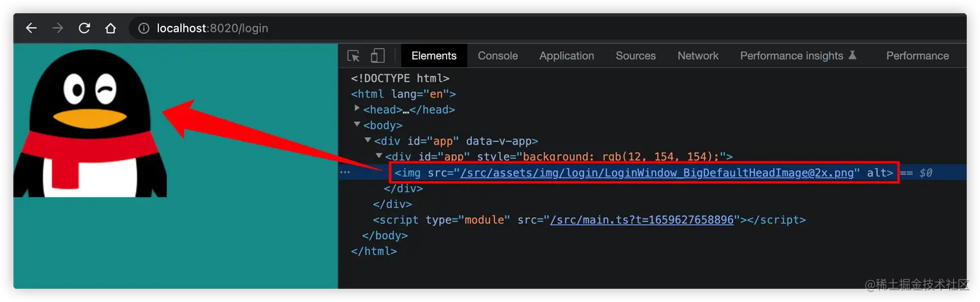The image size is (980, 302).
Task: Switch to the Network tab
Action: (x=698, y=56)
